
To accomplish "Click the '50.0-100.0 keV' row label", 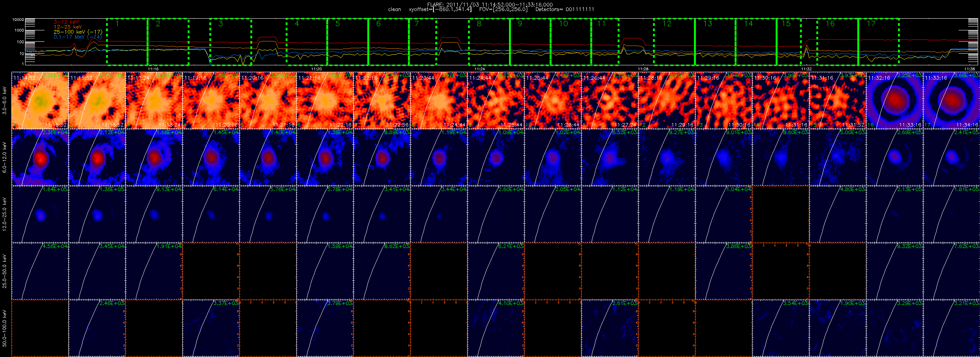I will 5,328.
